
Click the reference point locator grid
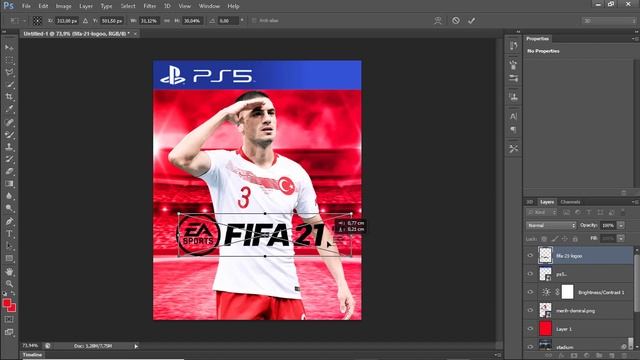[37, 20]
